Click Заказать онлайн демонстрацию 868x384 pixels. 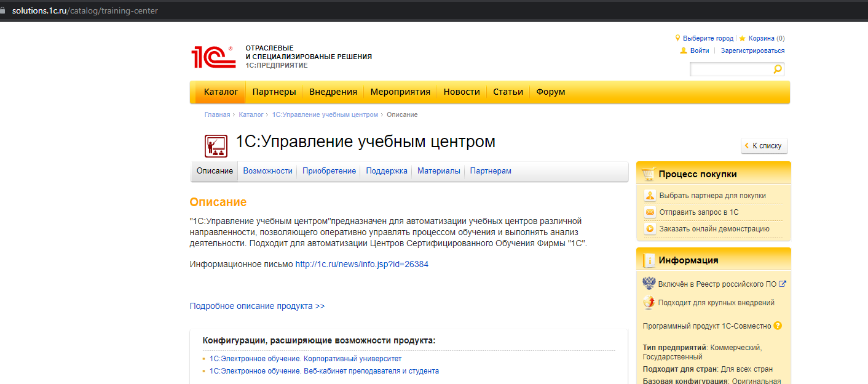pyautogui.click(x=714, y=229)
